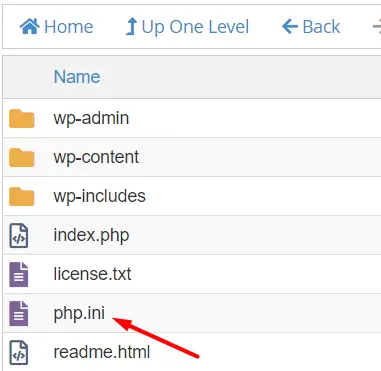Navigate Up One Level
The width and height of the screenshot is (381, 371).
[x=187, y=27]
